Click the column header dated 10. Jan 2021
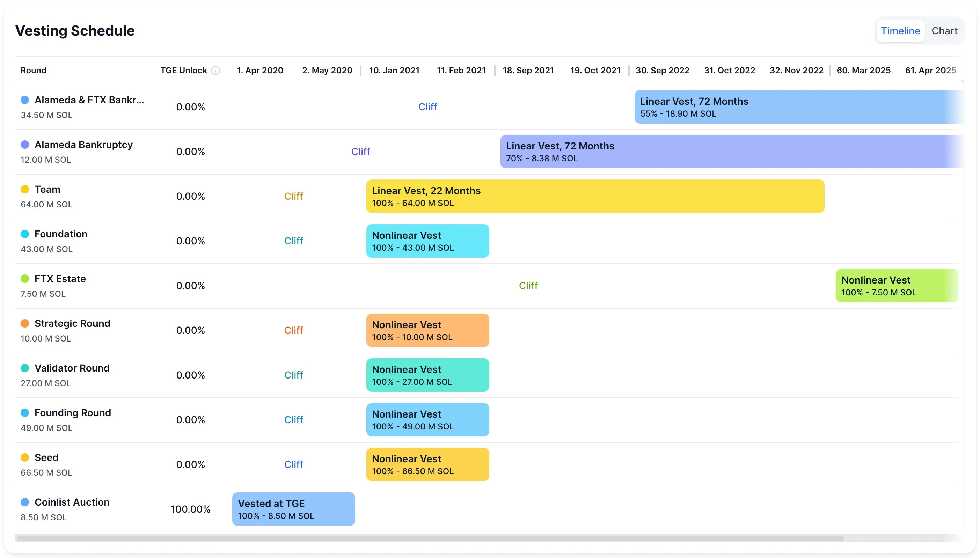Screen dimensions: 980x558 click(394, 70)
